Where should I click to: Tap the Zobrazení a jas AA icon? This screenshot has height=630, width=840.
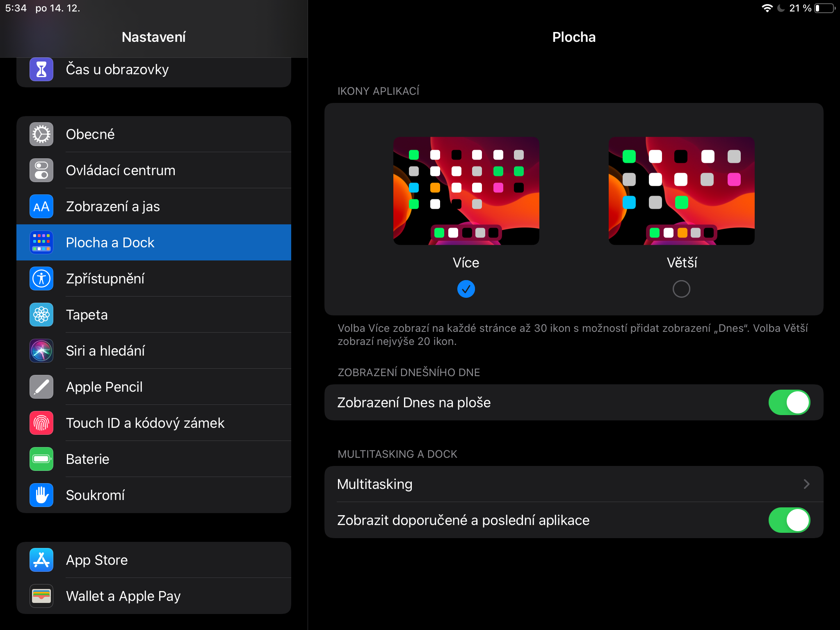click(41, 206)
